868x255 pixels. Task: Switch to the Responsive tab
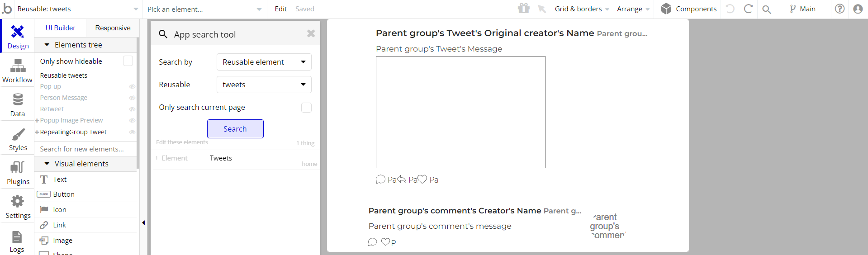113,28
